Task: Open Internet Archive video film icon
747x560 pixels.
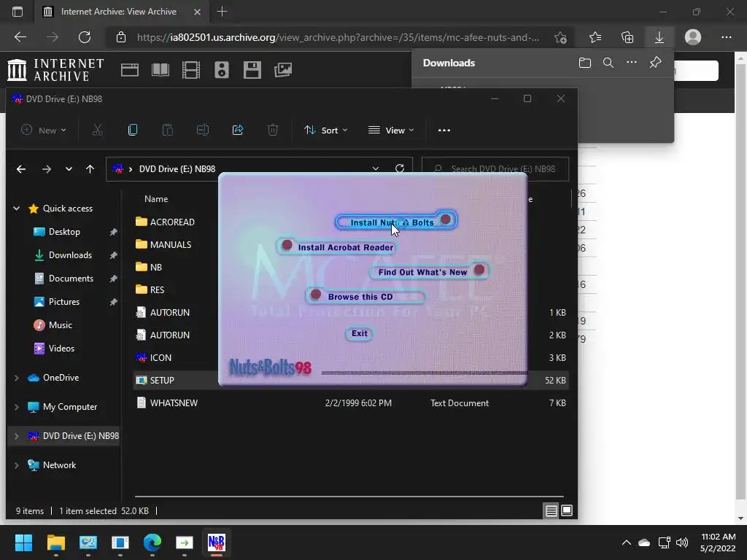Action: point(191,70)
